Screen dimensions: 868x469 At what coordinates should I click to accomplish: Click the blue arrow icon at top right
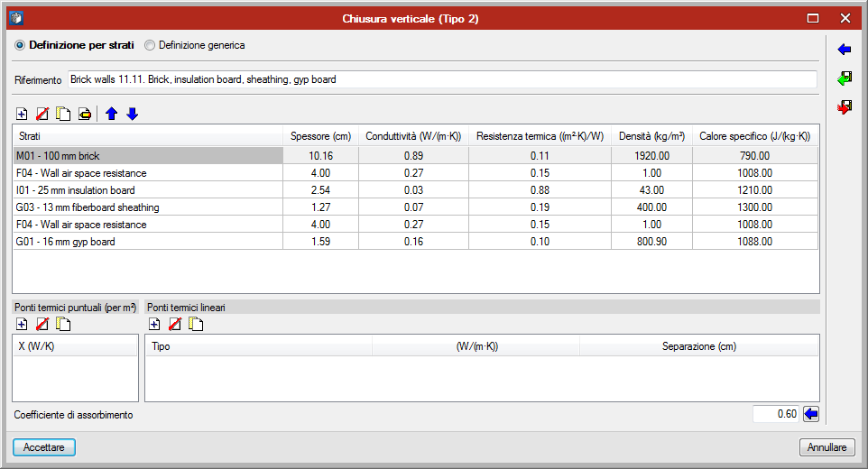point(845,50)
